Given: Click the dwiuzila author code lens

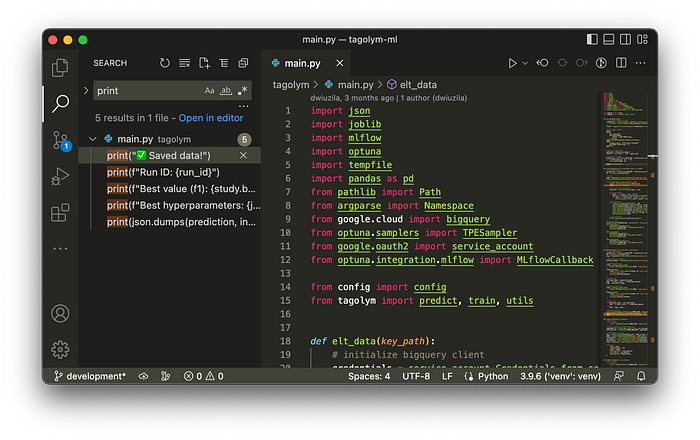Looking at the screenshot, I should [388, 98].
